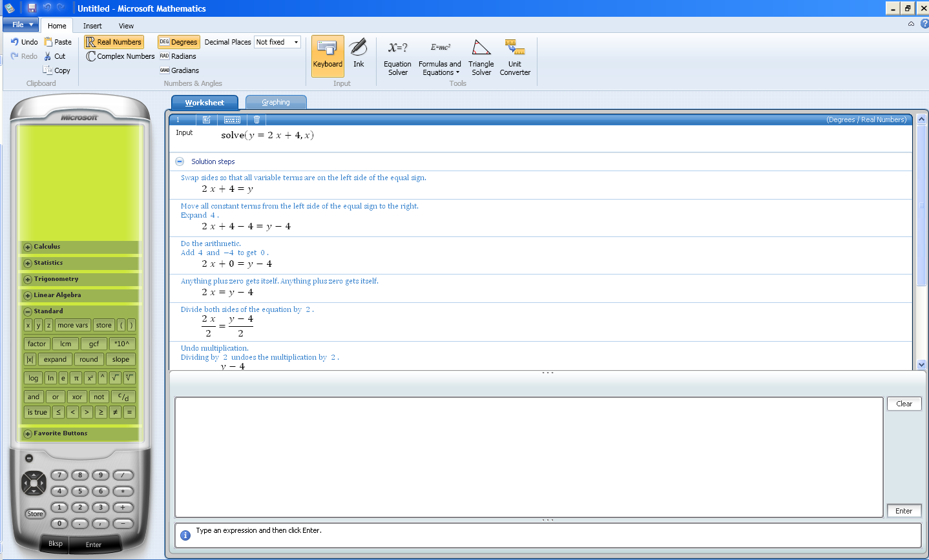Click the is true button
Viewport: 929px width, 560px height.
point(37,412)
